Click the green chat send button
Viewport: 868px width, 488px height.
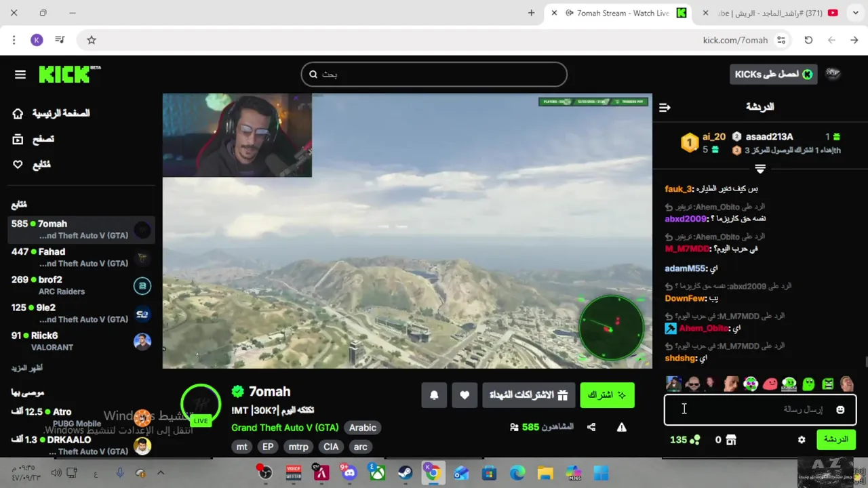click(835, 439)
